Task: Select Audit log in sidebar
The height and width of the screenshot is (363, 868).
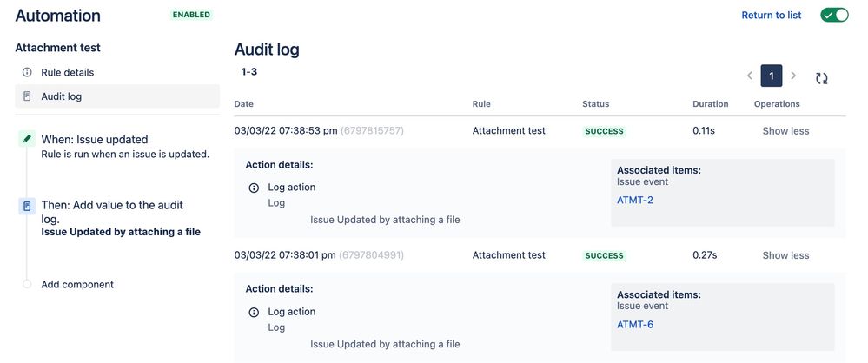Action: click(117, 96)
